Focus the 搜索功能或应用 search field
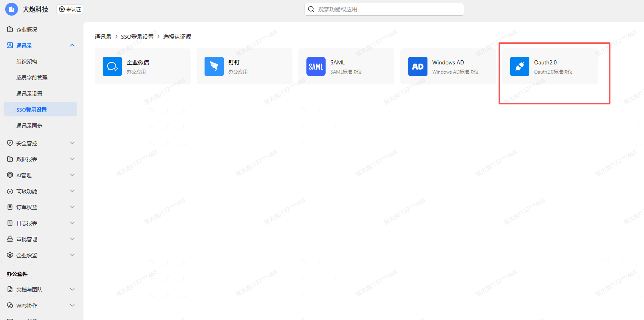 [388, 9]
